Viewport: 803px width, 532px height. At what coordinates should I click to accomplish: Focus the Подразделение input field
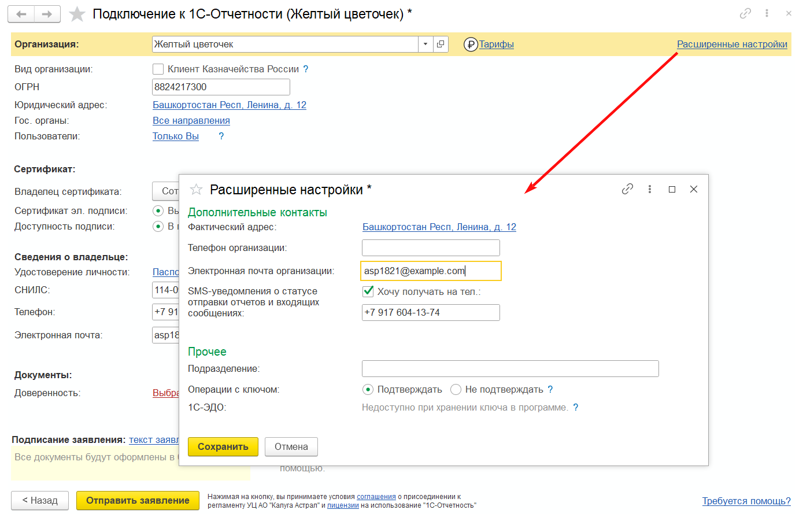point(510,369)
